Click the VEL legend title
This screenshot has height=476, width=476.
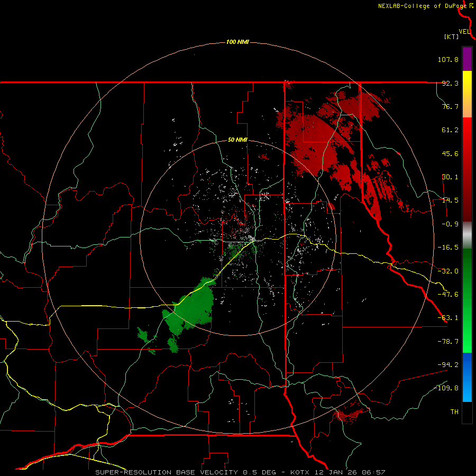click(465, 31)
